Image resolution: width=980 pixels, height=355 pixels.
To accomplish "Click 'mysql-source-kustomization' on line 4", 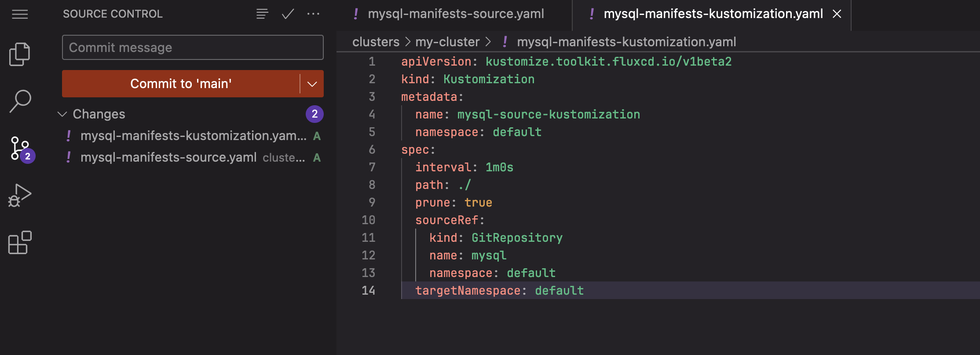I will click(549, 115).
